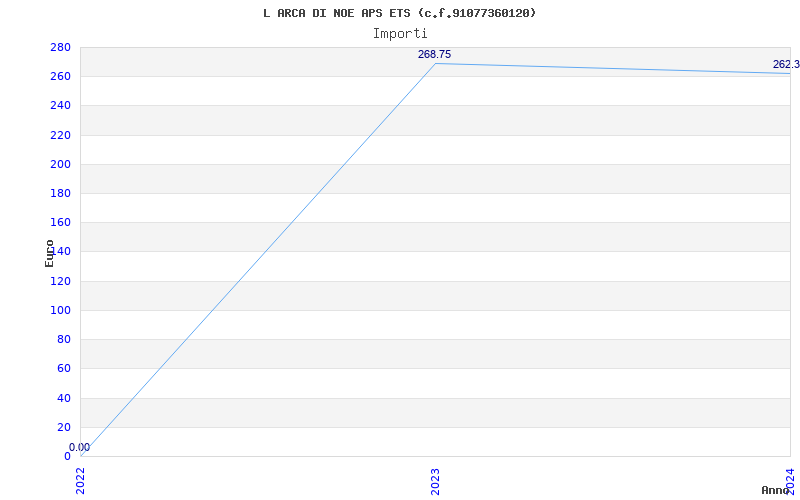Click the 40 y-axis tick label
The width and height of the screenshot is (800, 500).
tap(64, 398)
